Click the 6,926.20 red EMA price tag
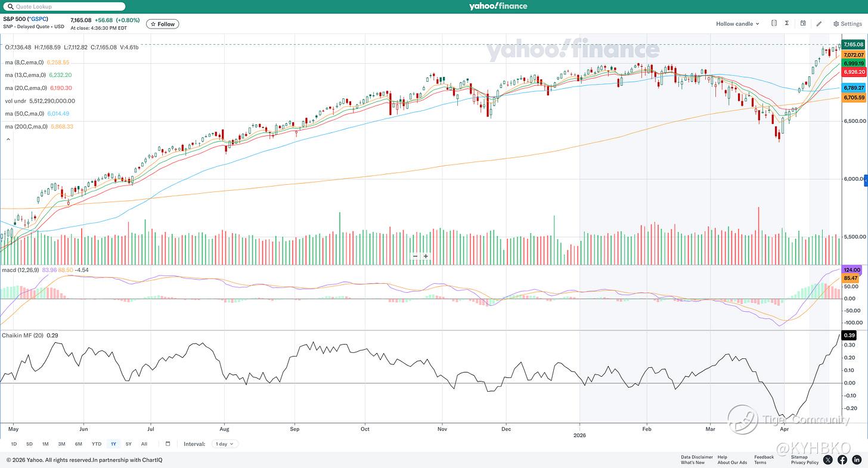Screen dimensions: 868x468 pyautogui.click(x=853, y=72)
